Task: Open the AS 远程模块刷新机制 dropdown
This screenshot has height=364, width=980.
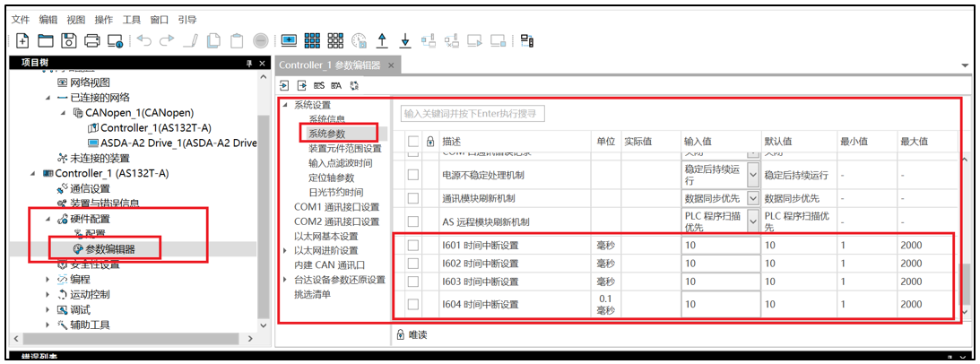Action: click(x=752, y=221)
